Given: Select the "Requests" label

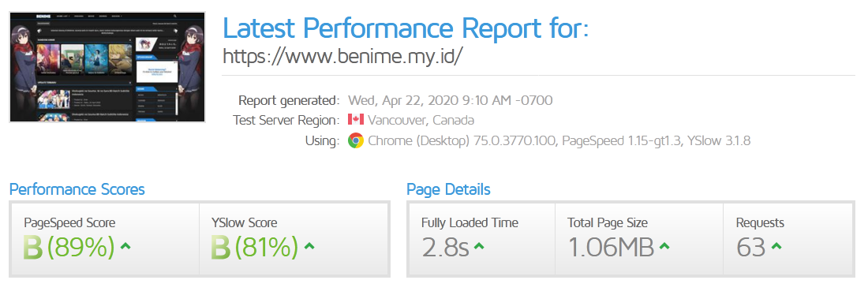Looking at the screenshot, I should coord(760,223).
